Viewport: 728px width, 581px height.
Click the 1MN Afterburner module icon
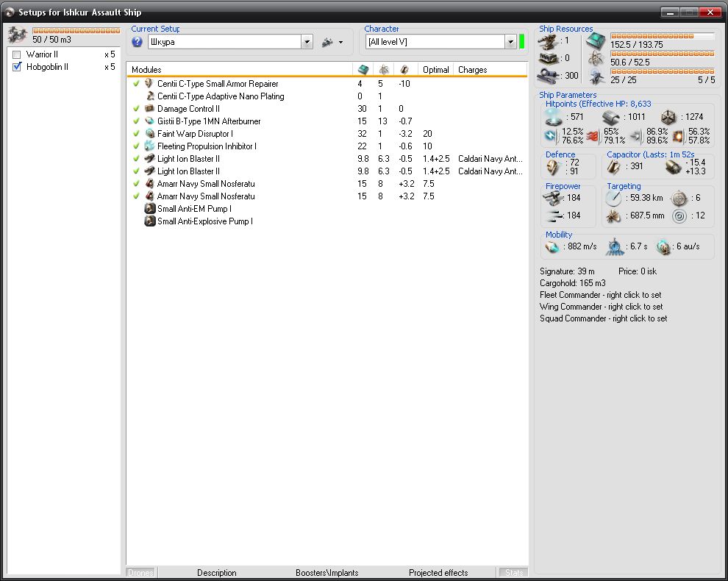[x=149, y=121]
